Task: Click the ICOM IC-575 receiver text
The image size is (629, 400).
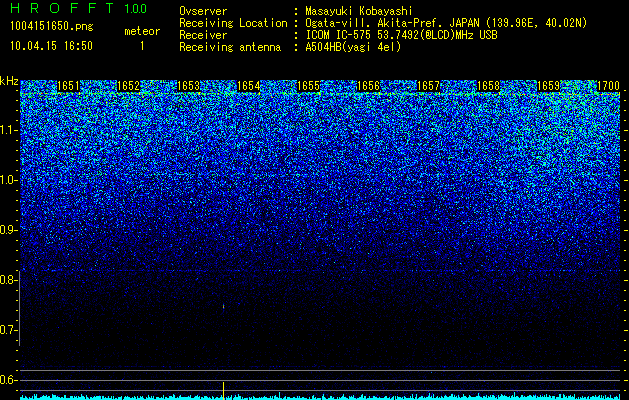Action: click(x=401, y=35)
